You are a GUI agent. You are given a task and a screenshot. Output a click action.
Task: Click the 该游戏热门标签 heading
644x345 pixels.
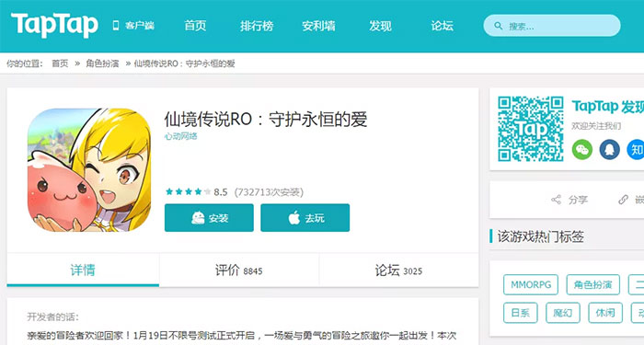(x=541, y=236)
